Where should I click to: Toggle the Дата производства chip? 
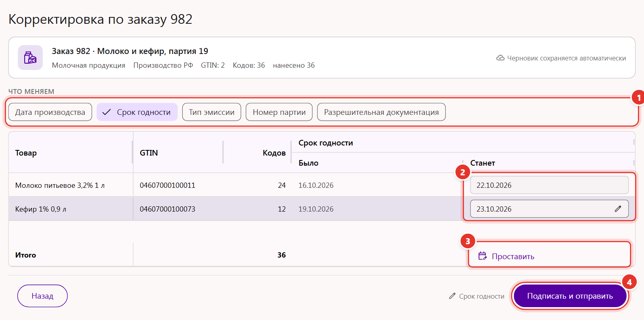pyautogui.click(x=50, y=112)
